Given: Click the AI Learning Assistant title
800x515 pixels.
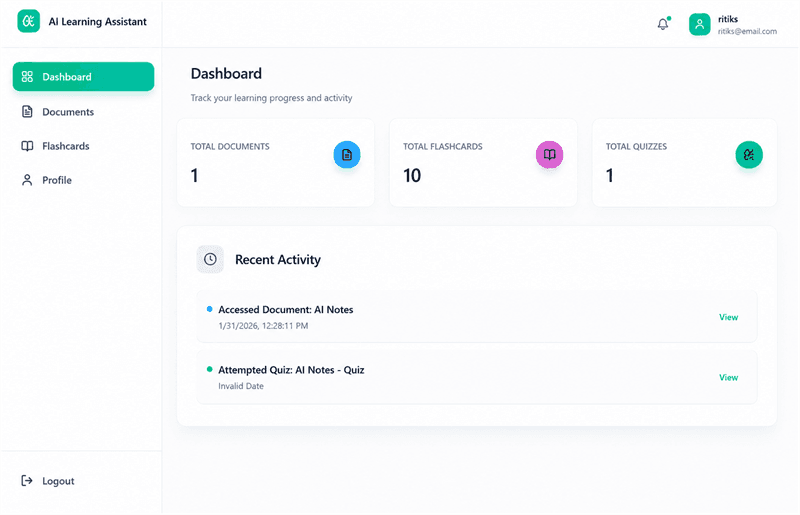Looking at the screenshot, I should pyautogui.click(x=97, y=21).
